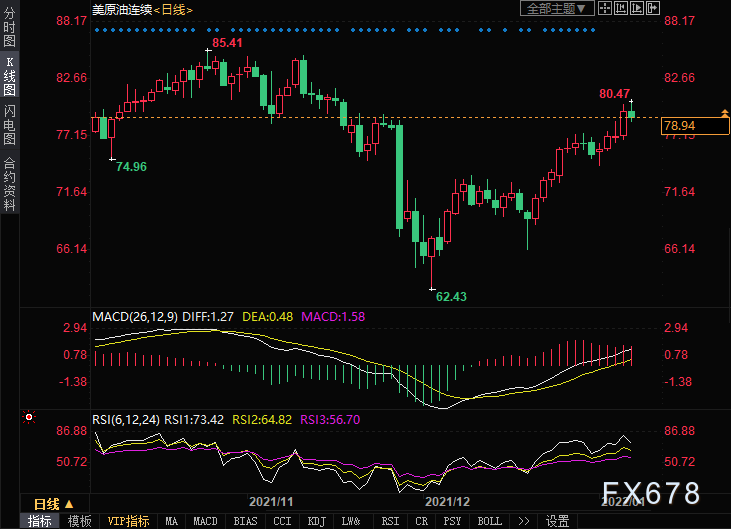
Task: Select the MACD indicator button
Action: [x=205, y=521]
